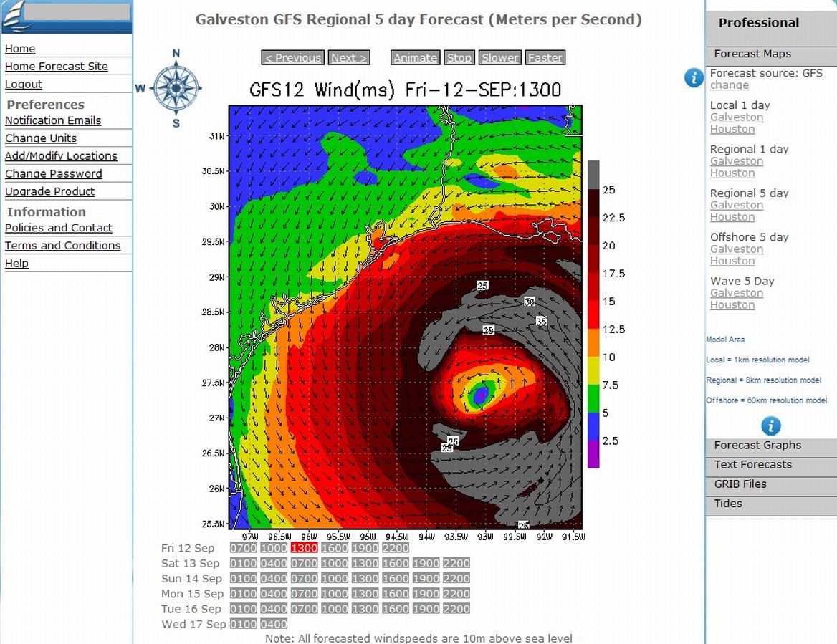Screen dimensions: 837x644
Task: Click the info icon beside Forecast source
Action: coord(694,78)
